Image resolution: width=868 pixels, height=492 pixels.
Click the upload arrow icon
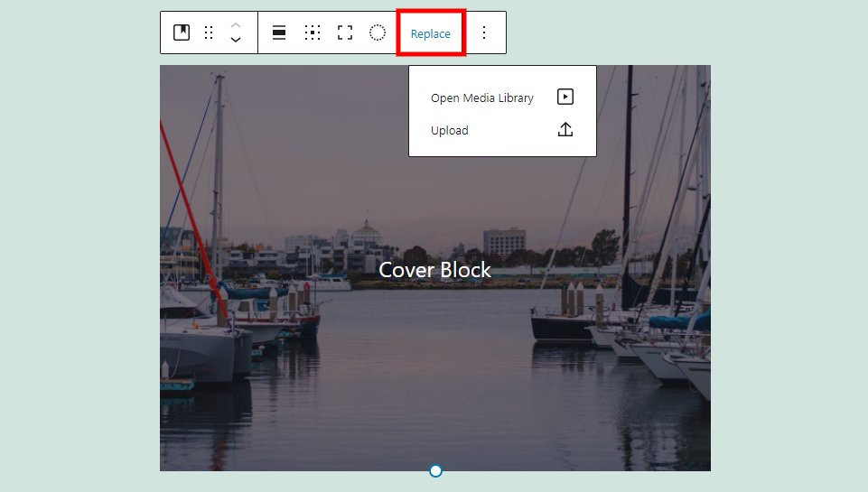(x=565, y=130)
